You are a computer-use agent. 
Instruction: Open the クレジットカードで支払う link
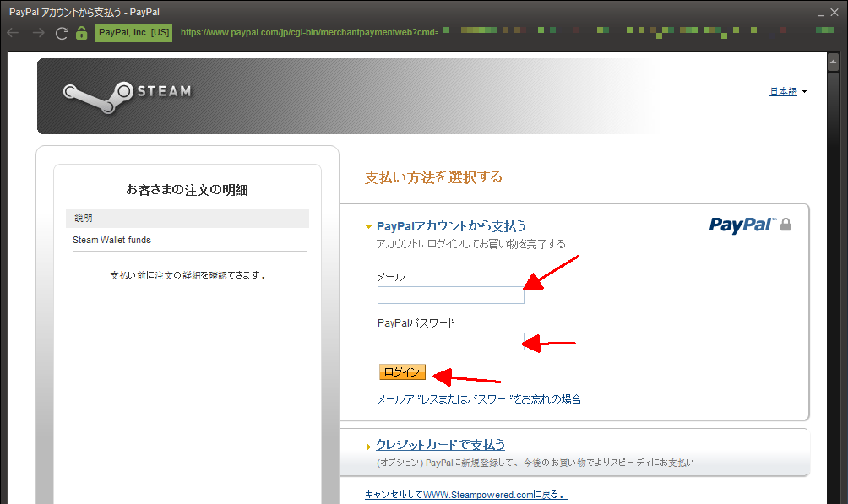(x=440, y=445)
